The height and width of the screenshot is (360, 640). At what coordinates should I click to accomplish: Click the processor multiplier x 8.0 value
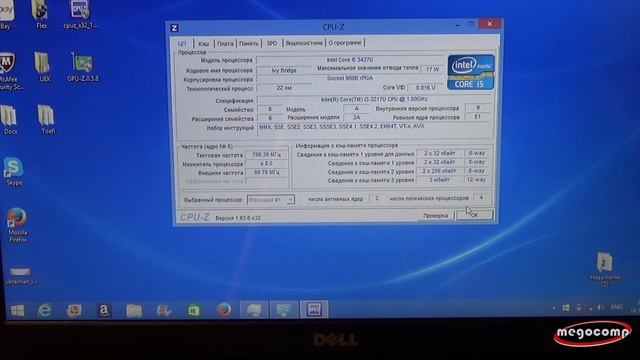[x=266, y=163]
